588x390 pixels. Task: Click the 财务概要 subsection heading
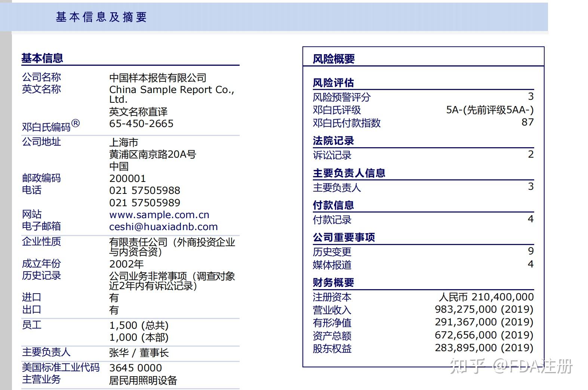(x=333, y=282)
